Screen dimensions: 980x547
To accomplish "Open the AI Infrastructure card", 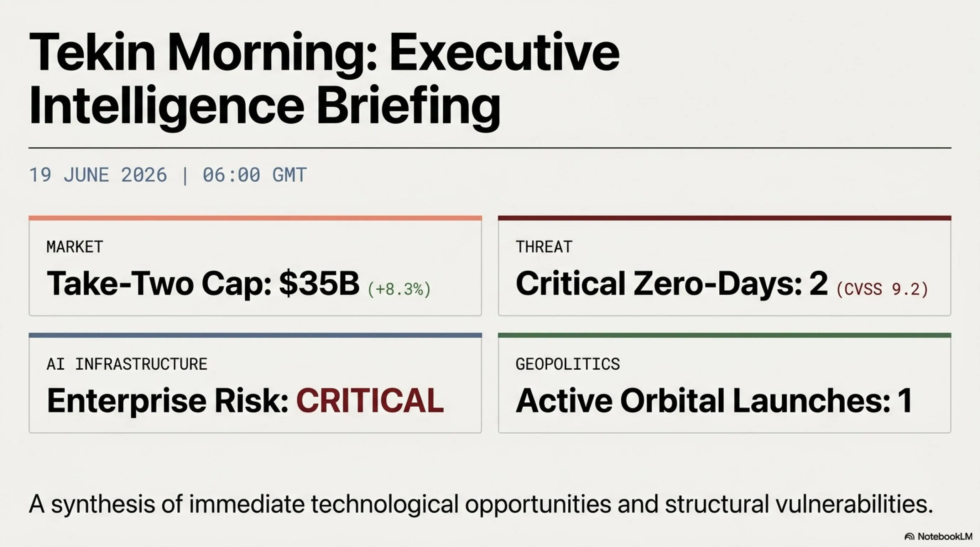I will 255,383.
